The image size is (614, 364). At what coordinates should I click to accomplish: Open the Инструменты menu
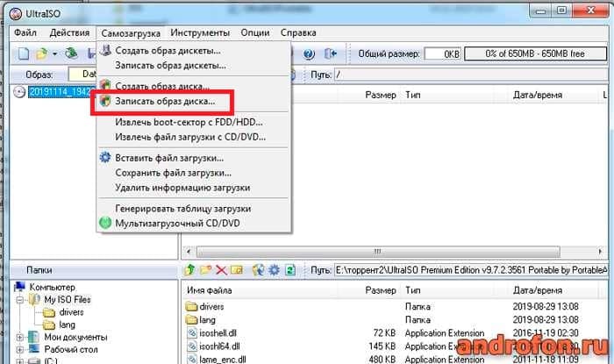[x=200, y=32]
